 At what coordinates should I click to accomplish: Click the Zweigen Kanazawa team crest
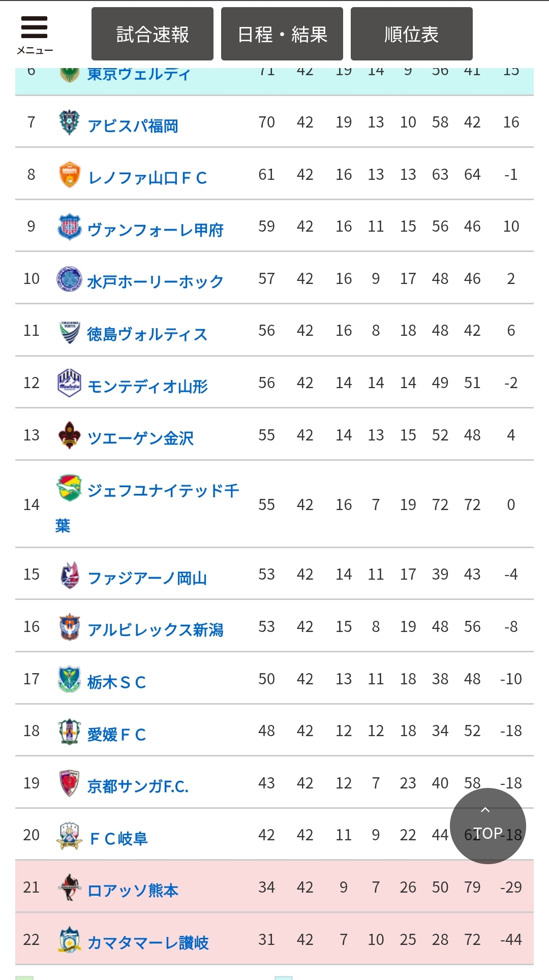pos(69,435)
